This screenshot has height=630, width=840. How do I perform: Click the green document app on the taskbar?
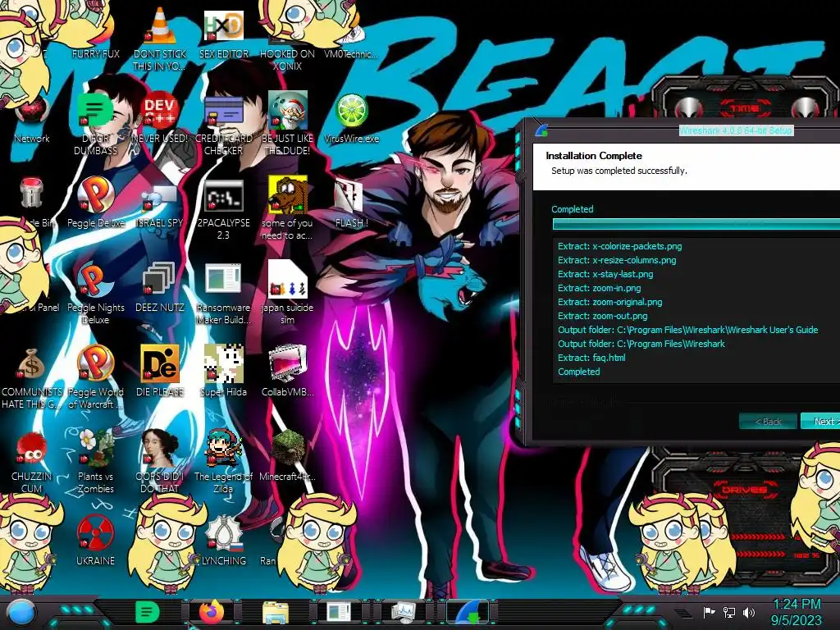148,612
